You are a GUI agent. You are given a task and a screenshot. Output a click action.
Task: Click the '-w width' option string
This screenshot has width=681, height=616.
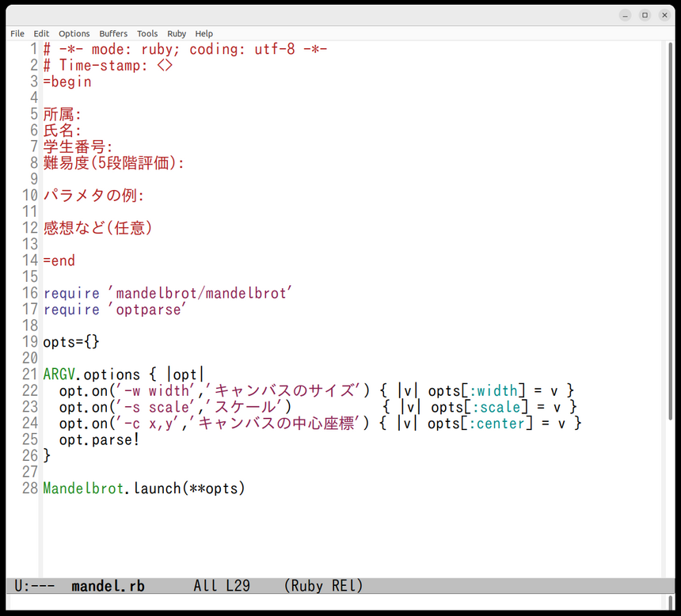pos(153,391)
